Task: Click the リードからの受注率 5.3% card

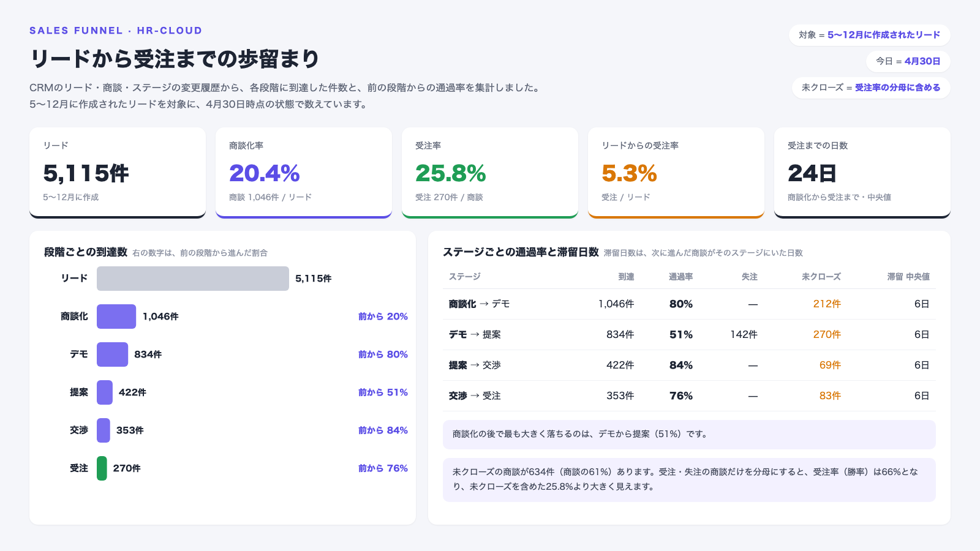Action: pyautogui.click(x=676, y=173)
